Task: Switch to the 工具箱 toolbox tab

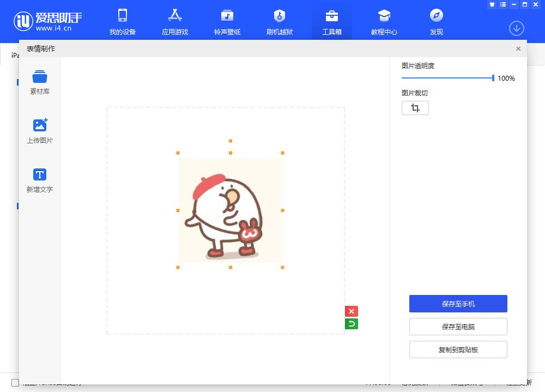Action: pyautogui.click(x=331, y=21)
